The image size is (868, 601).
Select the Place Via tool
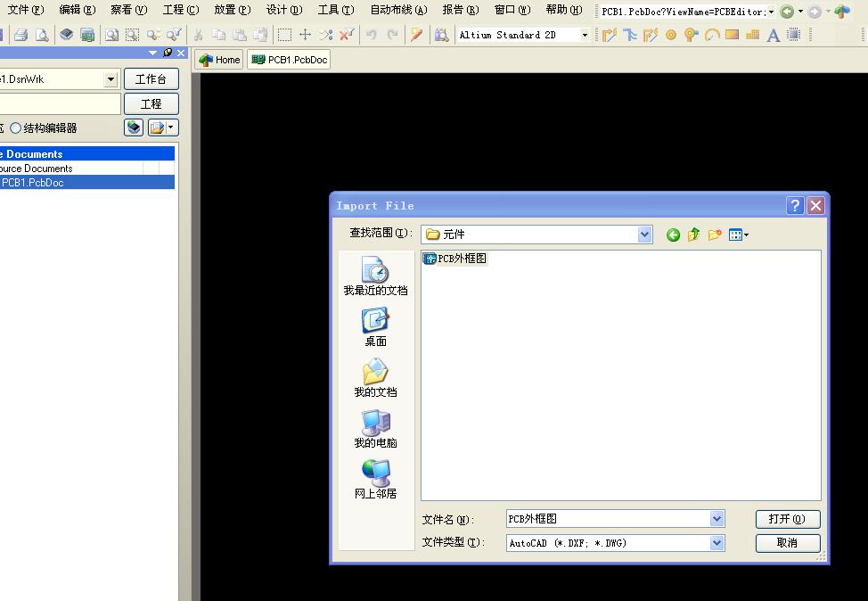(692, 35)
